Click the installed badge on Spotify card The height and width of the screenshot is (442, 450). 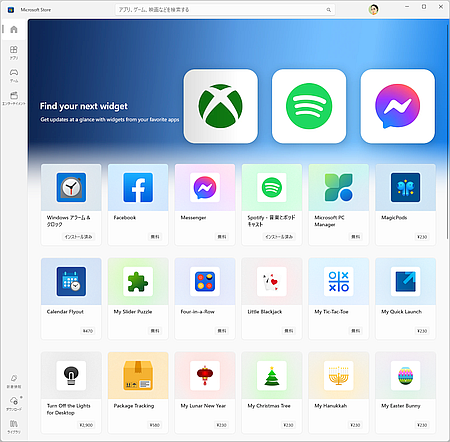click(279, 237)
